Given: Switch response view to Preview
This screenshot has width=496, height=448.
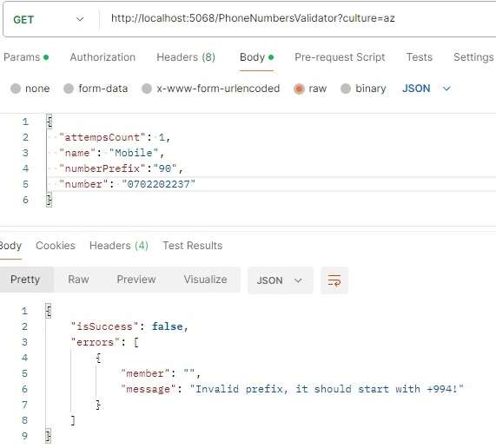Looking at the screenshot, I should tap(136, 280).
